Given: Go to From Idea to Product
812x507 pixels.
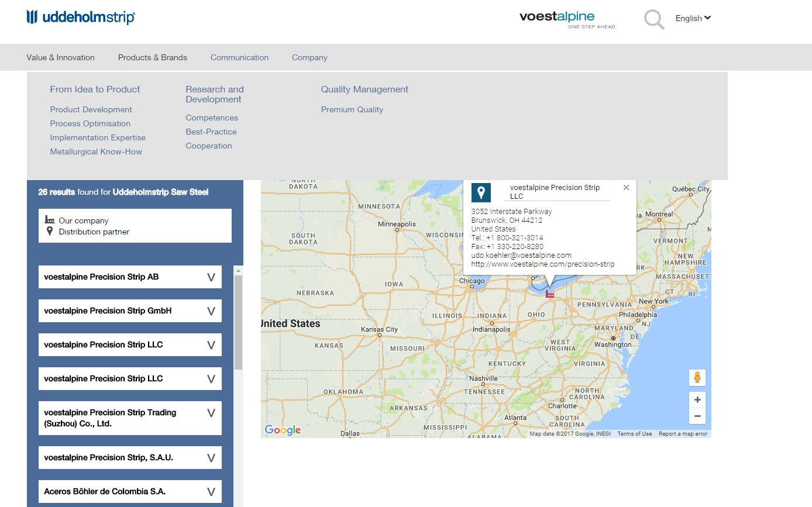Looking at the screenshot, I should click(95, 89).
